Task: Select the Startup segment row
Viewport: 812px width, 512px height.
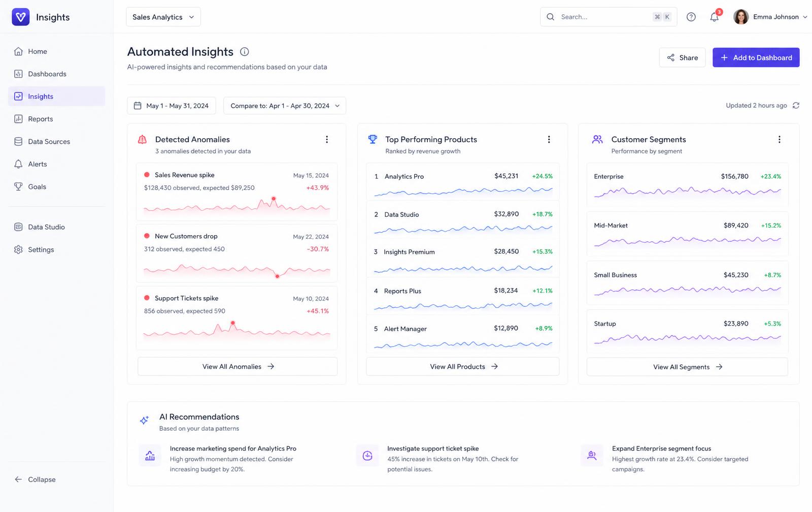Action: [687, 331]
